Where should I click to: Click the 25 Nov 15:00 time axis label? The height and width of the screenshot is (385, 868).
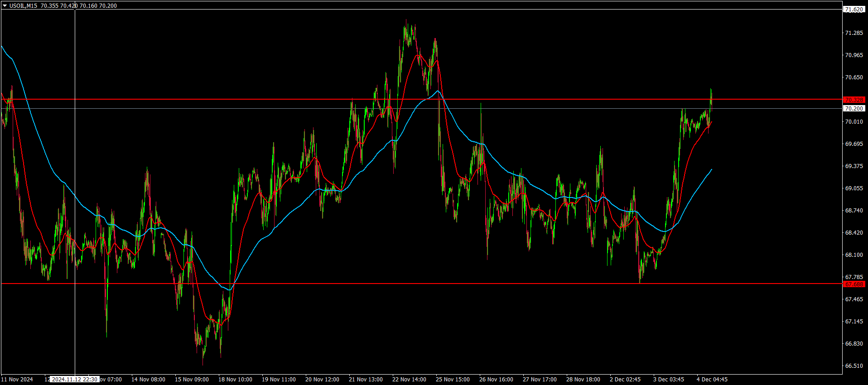click(453, 380)
